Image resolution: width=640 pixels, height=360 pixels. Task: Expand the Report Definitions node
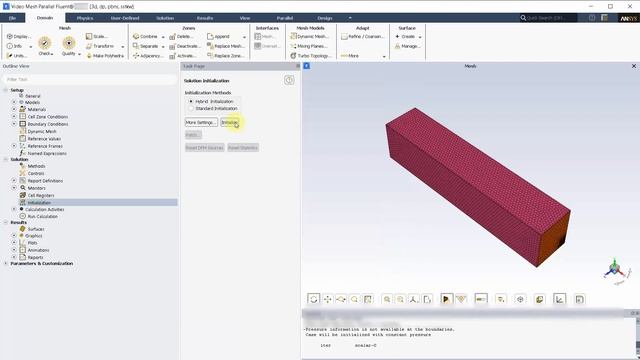click(14, 180)
